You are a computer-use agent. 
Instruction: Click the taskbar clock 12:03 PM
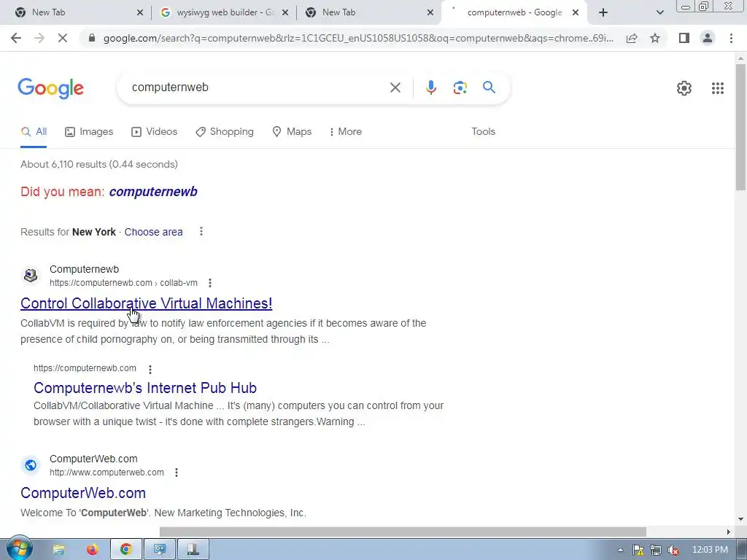[x=710, y=550]
